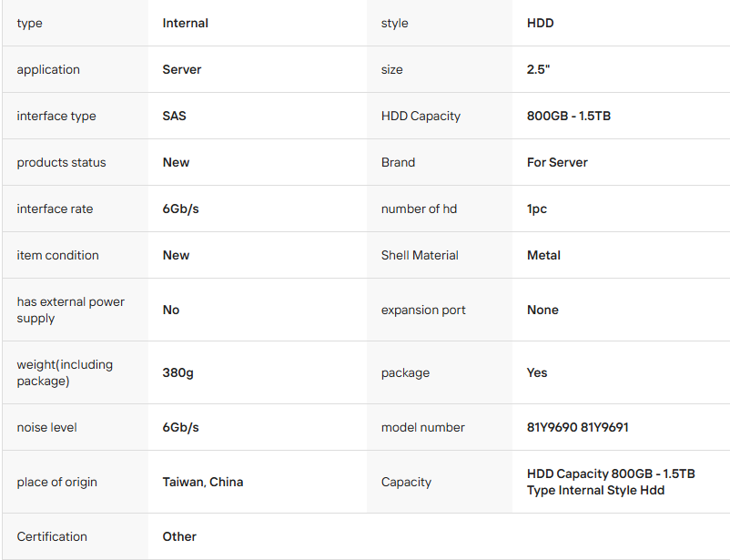Click the 'Shell Material' label
This screenshot has height=560, width=730.
[x=420, y=255]
